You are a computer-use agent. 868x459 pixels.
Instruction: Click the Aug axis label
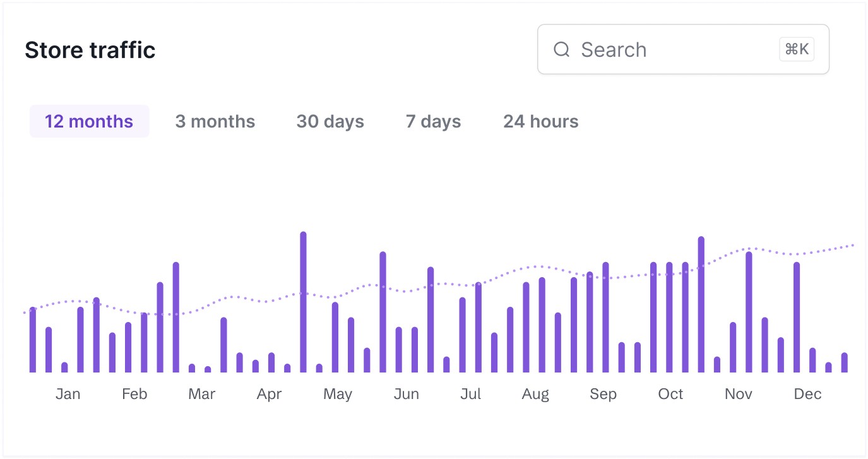tap(535, 394)
